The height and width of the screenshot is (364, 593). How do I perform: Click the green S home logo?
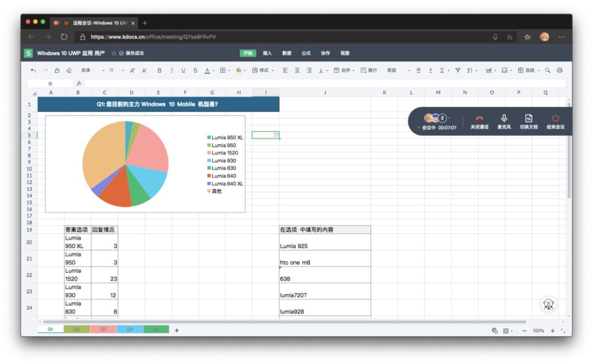(x=29, y=53)
